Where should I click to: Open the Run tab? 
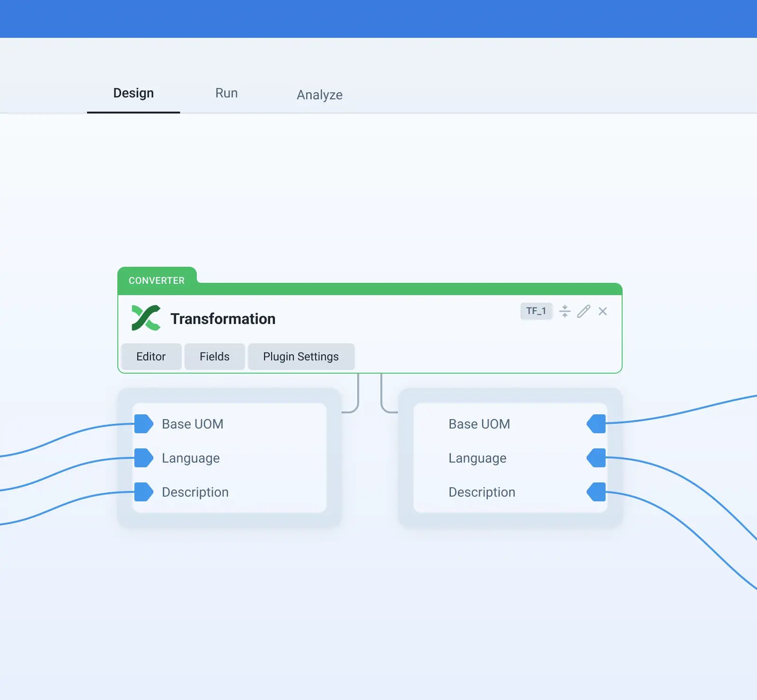(x=227, y=93)
